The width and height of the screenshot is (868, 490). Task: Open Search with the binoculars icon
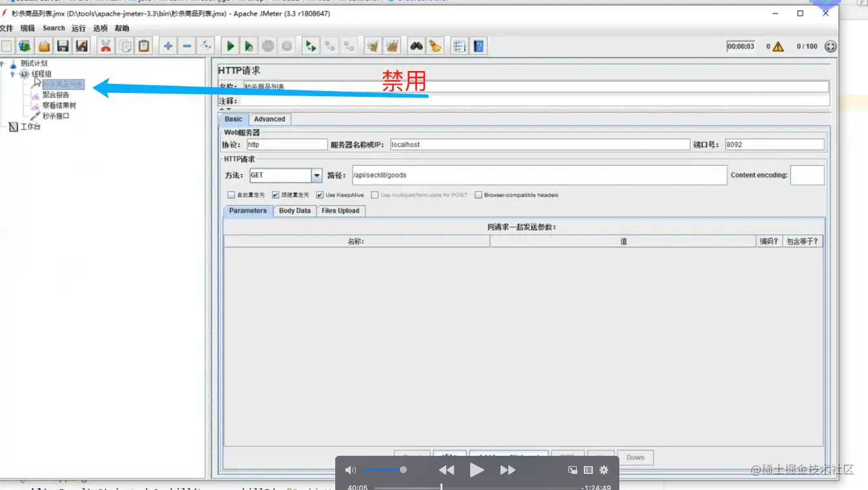point(417,46)
